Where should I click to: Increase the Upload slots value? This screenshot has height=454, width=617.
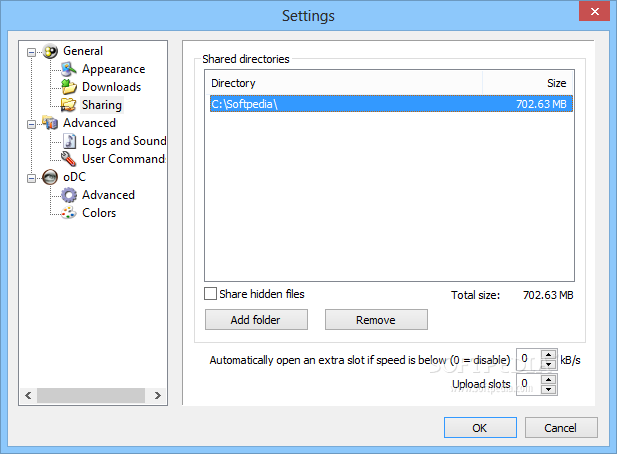click(549, 380)
